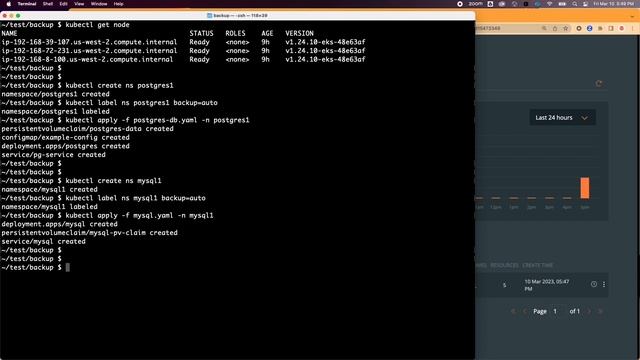Open the Edit menu
The image size is (640, 360).
[63, 4]
